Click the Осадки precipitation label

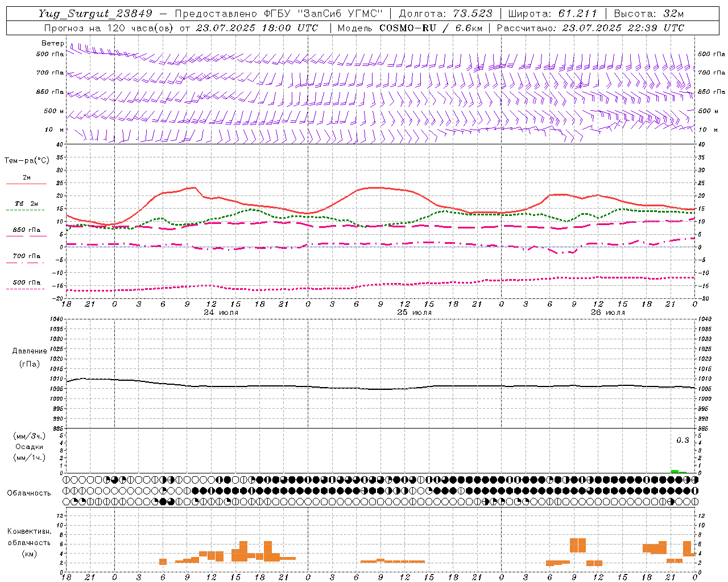[30, 447]
